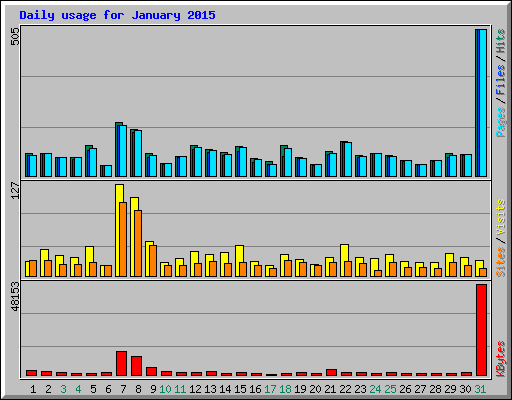Click day 13 on the x-axis
Screen dimensions: 512x400
tap(210, 389)
